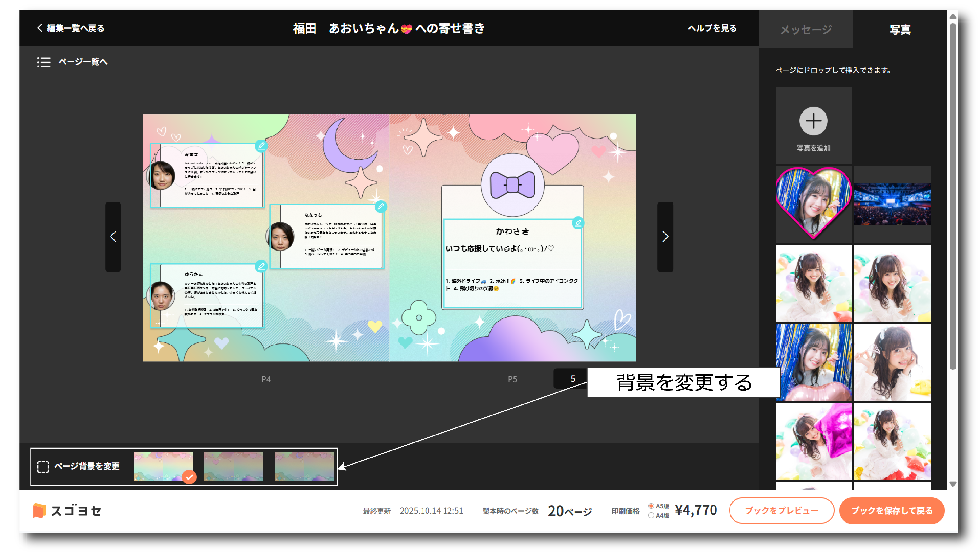Select the checked first background thumbnail

[x=163, y=466]
